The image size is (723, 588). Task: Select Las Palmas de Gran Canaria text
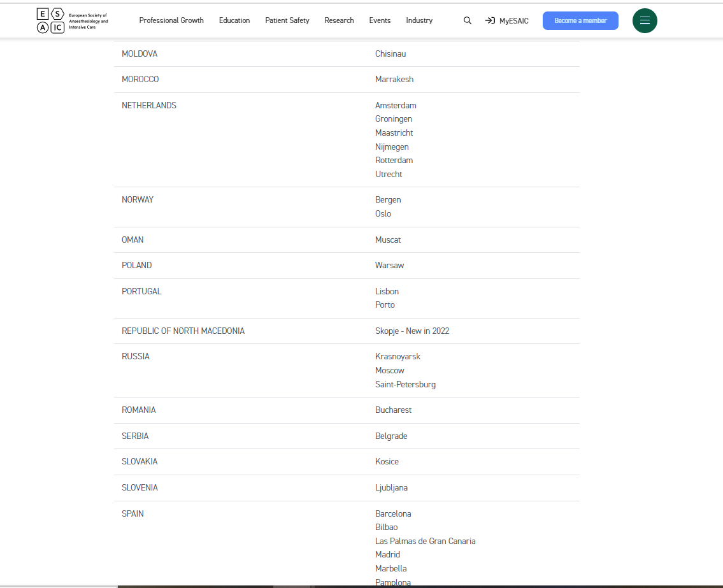coord(425,541)
